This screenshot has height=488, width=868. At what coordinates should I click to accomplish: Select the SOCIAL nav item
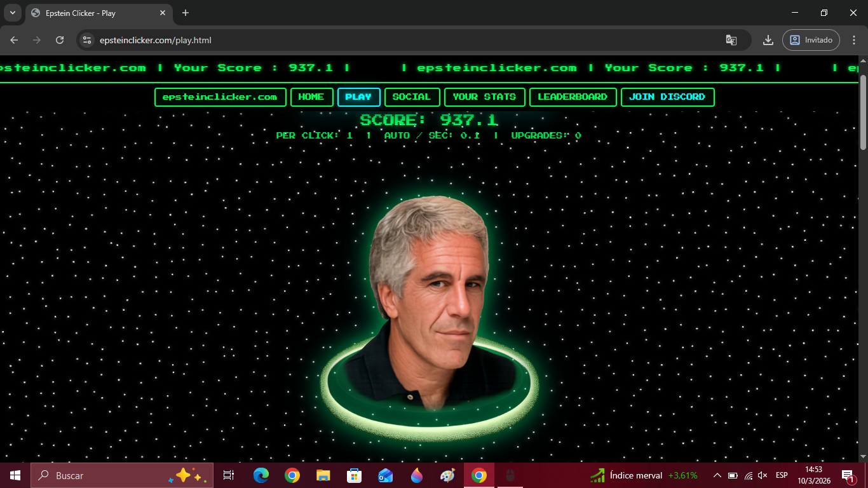click(411, 97)
